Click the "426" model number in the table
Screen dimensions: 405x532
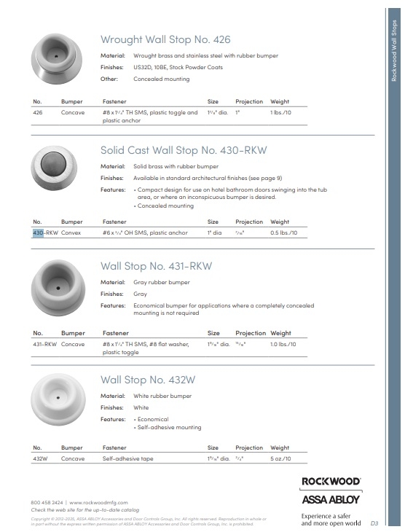(x=38, y=113)
